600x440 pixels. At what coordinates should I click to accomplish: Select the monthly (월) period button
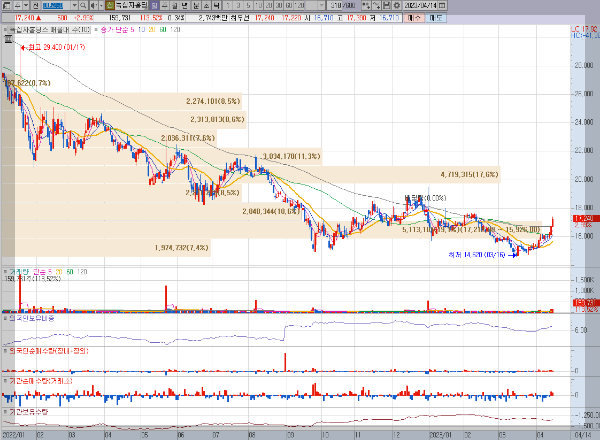tap(174, 5)
